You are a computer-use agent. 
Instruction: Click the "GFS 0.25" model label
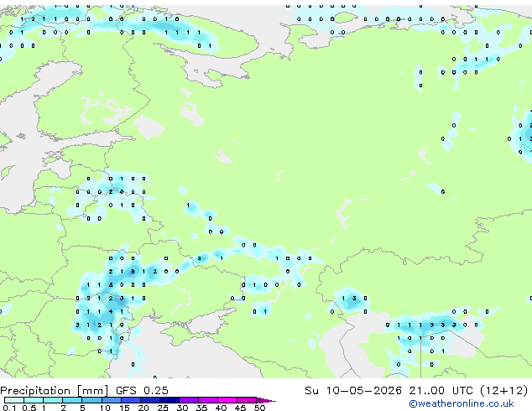point(142,391)
